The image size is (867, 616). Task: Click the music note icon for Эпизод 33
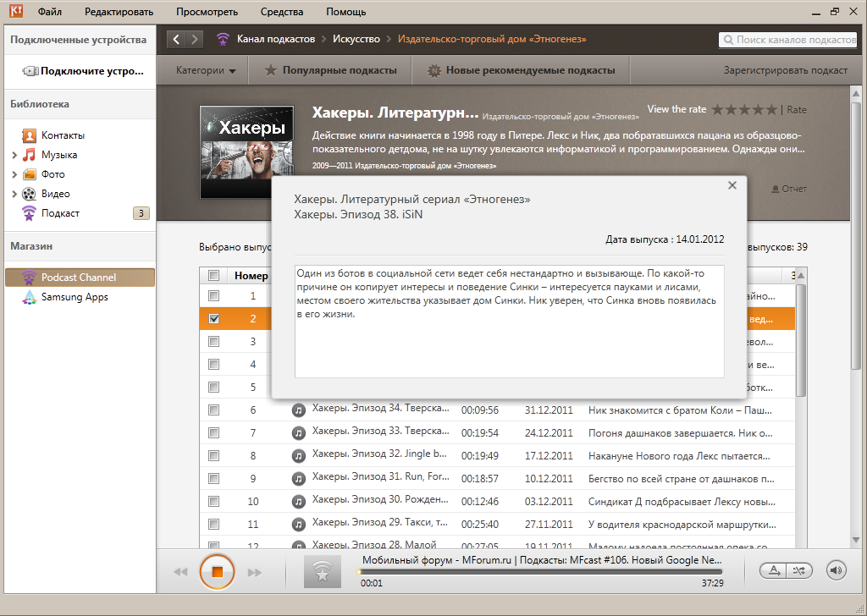coord(299,433)
